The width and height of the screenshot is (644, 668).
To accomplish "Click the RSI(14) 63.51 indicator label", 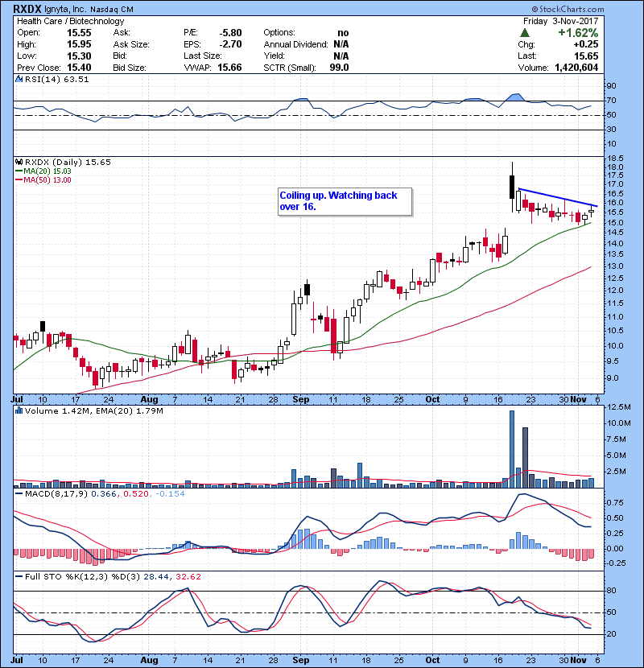I will pyautogui.click(x=56, y=79).
